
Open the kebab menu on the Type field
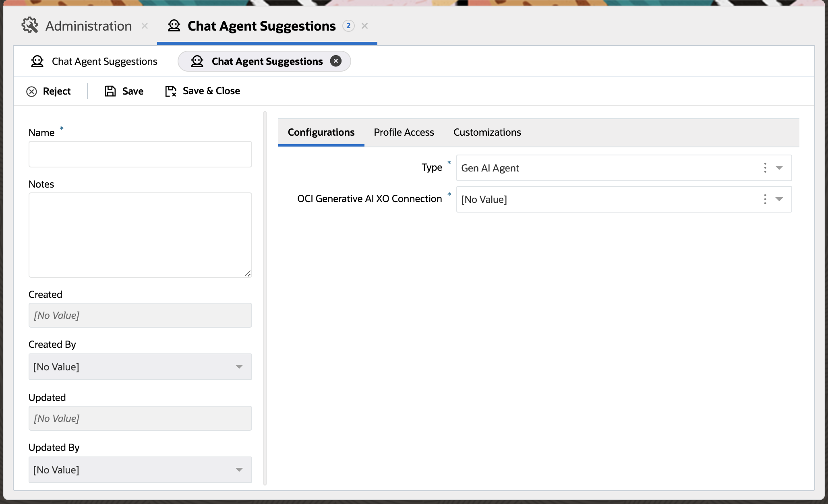764,168
